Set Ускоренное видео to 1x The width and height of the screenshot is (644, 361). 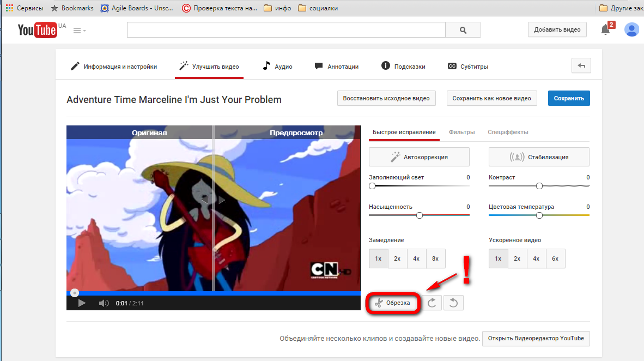point(498,258)
